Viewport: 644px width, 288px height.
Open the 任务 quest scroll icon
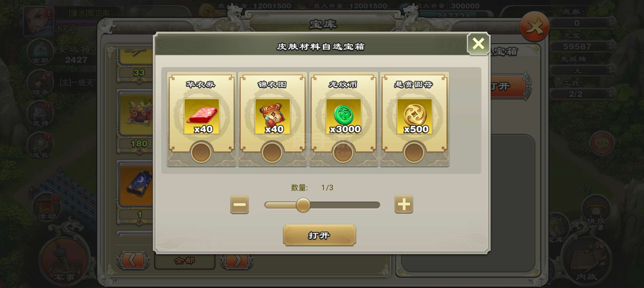pos(40,83)
